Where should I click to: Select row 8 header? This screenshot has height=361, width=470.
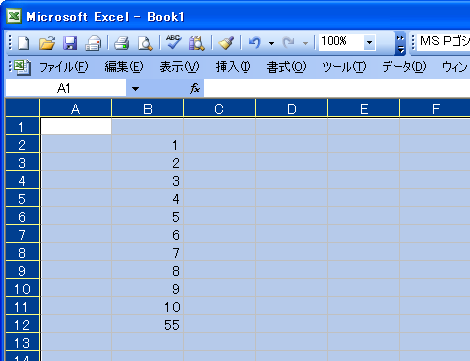pyautogui.click(x=22, y=252)
